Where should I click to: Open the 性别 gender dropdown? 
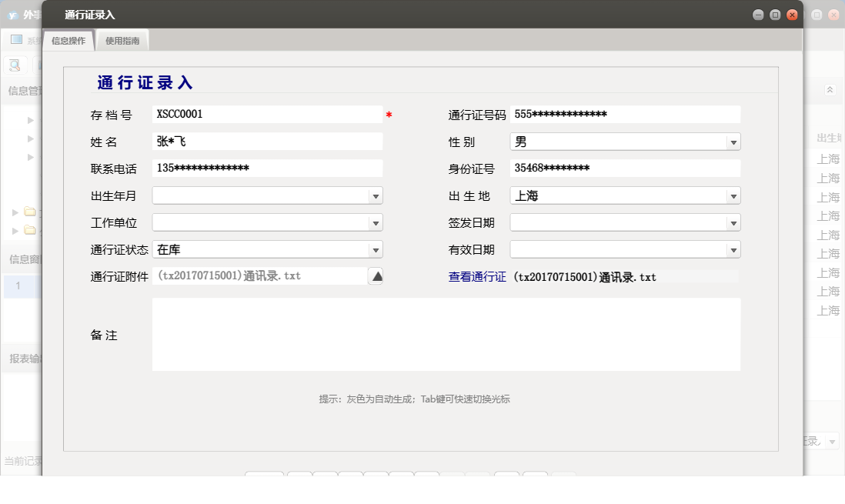733,141
